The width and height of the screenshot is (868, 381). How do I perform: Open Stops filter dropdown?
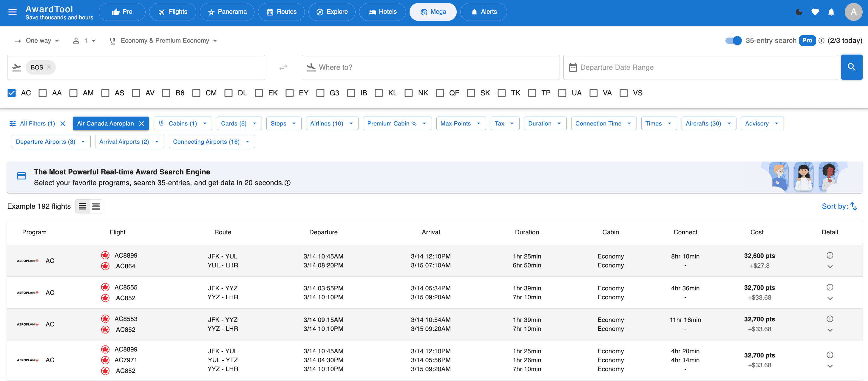click(284, 124)
